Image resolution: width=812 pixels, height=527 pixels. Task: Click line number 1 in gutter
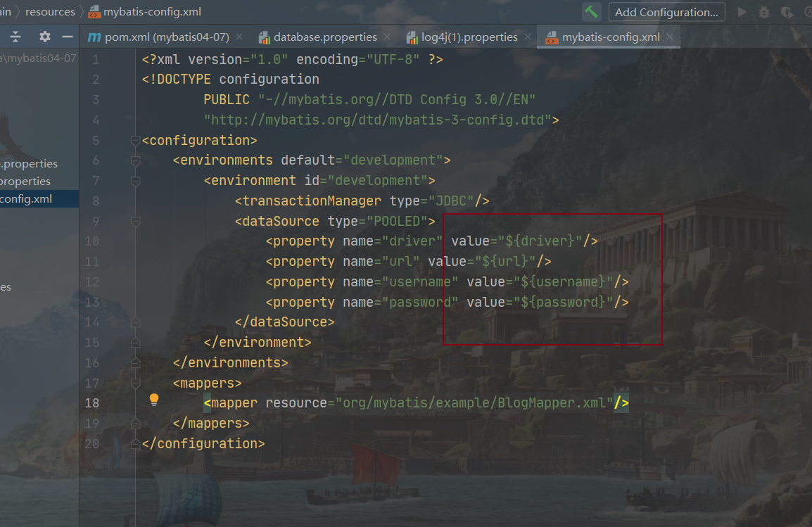pyautogui.click(x=96, y=60)
